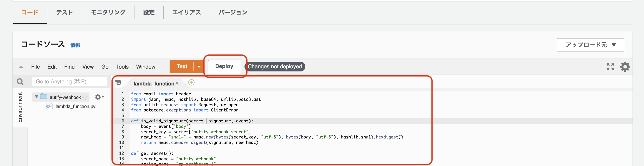
Task: Click the 'body = event['body']' line
Action: (x=166, y=126)
